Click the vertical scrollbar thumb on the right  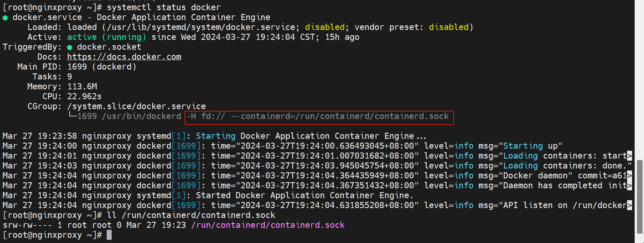coord(640,196)
